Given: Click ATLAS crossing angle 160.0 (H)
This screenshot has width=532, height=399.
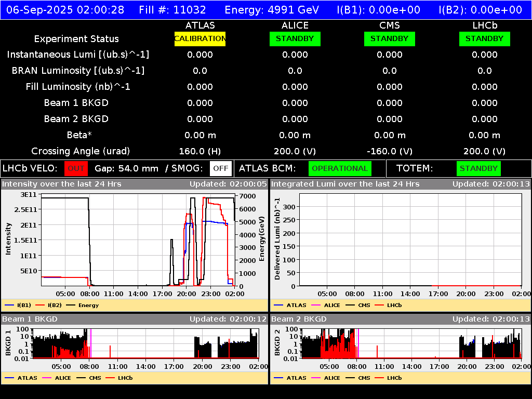Looking at the screenshot, I should coord(200,151).
